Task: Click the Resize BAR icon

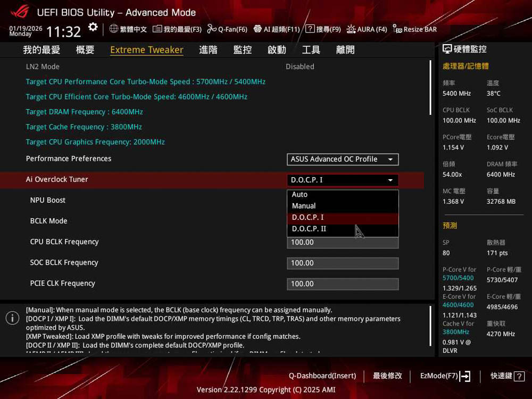Action: [397, 29]
